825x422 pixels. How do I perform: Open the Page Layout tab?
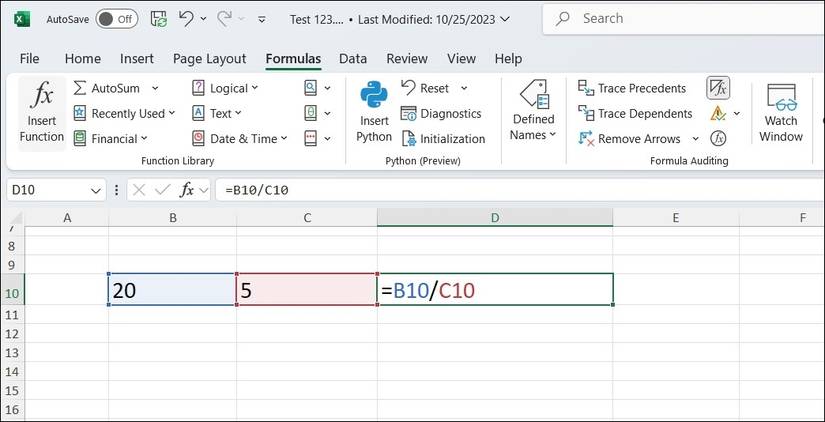pyautogui.click(x=209, y=59)
